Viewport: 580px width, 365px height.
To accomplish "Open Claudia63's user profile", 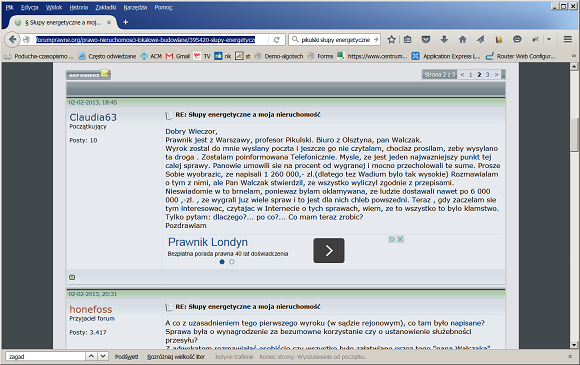I will (93, 117).
